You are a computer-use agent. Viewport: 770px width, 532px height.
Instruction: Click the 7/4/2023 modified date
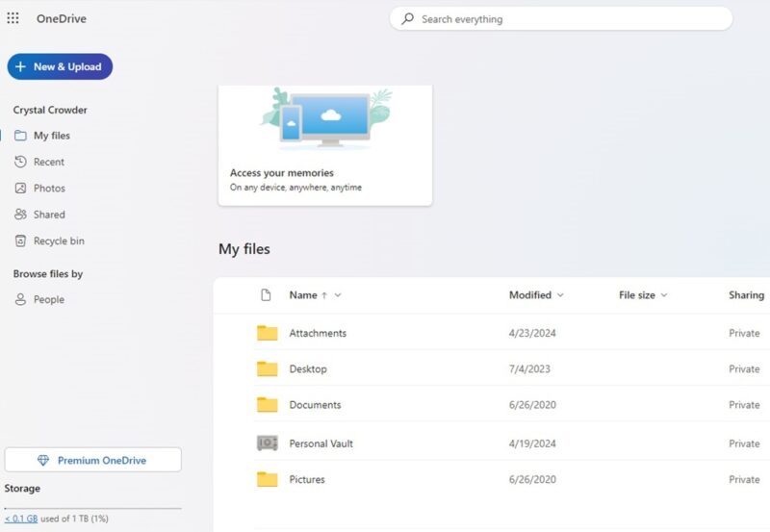click(x=529, y=369)
